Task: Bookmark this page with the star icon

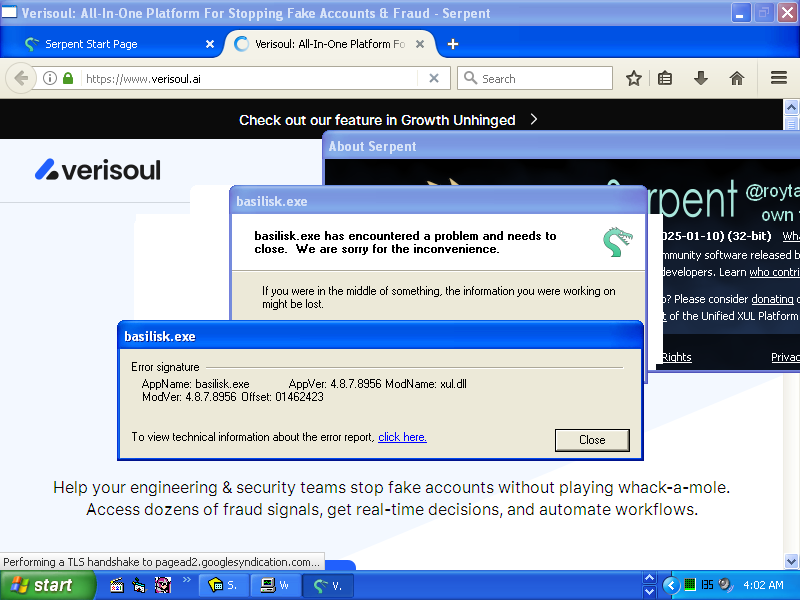Action: (x=634, y=79)
